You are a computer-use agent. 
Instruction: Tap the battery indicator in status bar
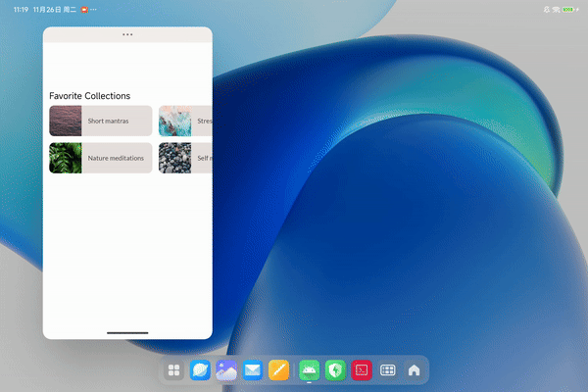[x=568, y=10]
